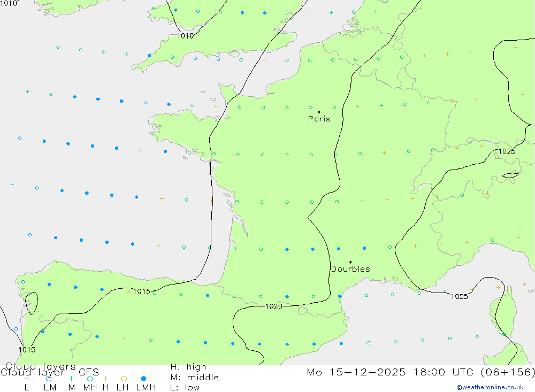Click the 'L: low' legend text
The width and height of the screenshot is (535, 392).
[185, 388]
